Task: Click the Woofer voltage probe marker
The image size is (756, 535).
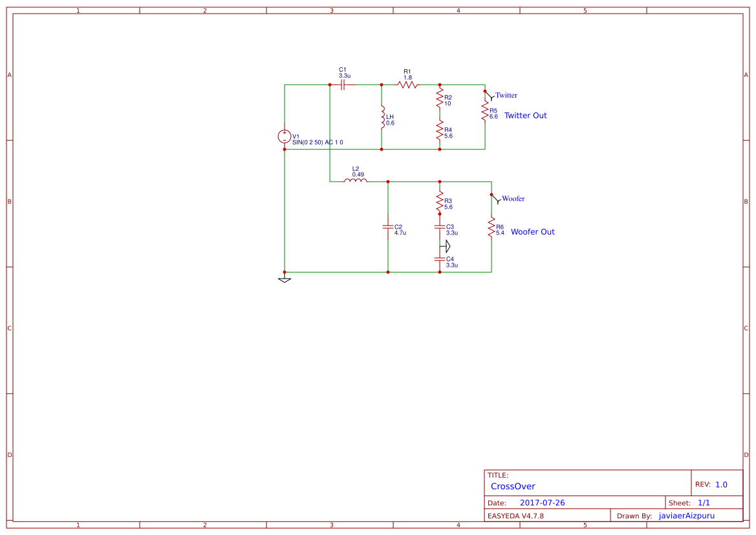Action: click(496, 199)
